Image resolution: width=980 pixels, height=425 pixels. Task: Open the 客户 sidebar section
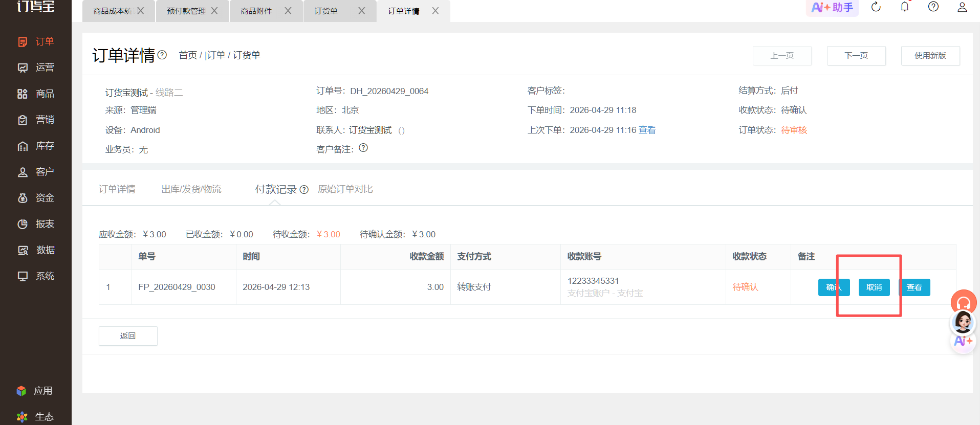point(36,172)
